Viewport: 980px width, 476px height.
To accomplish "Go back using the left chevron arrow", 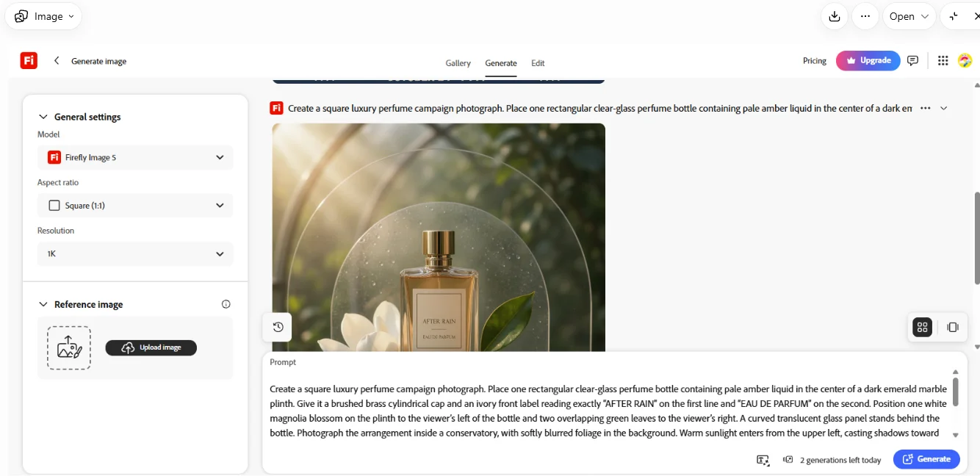I will point(57,61).
